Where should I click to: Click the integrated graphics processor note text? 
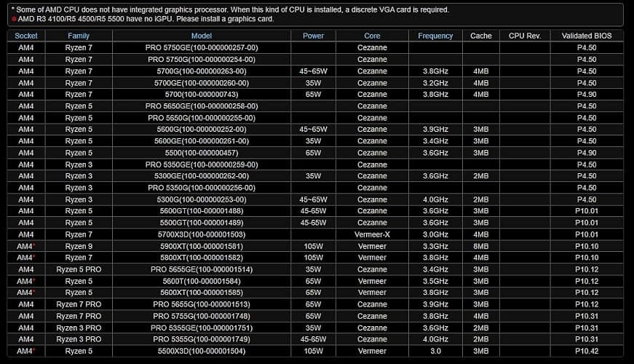(x=230, y=9)
